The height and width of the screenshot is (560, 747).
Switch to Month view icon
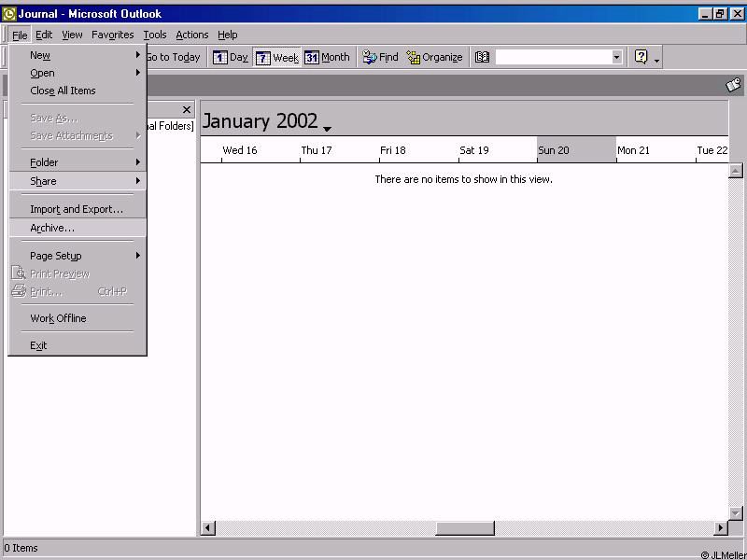(x=328, y=57)
